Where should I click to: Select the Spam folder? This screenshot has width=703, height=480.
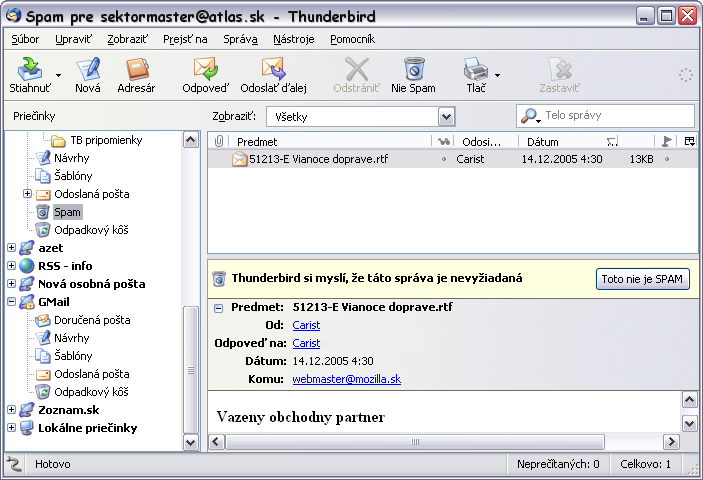pyautogui.click(x=67, y=212)
